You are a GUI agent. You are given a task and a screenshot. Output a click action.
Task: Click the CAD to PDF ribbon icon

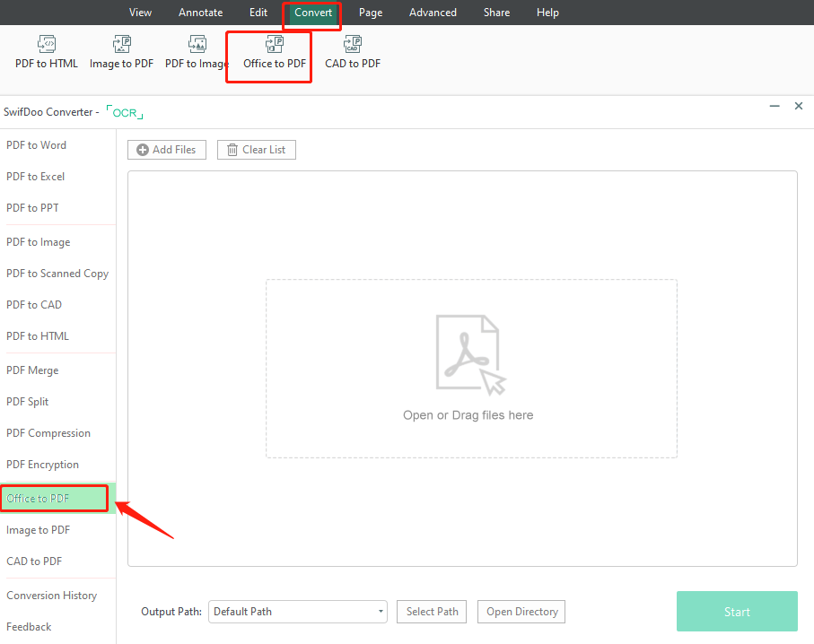coord(353,44)
